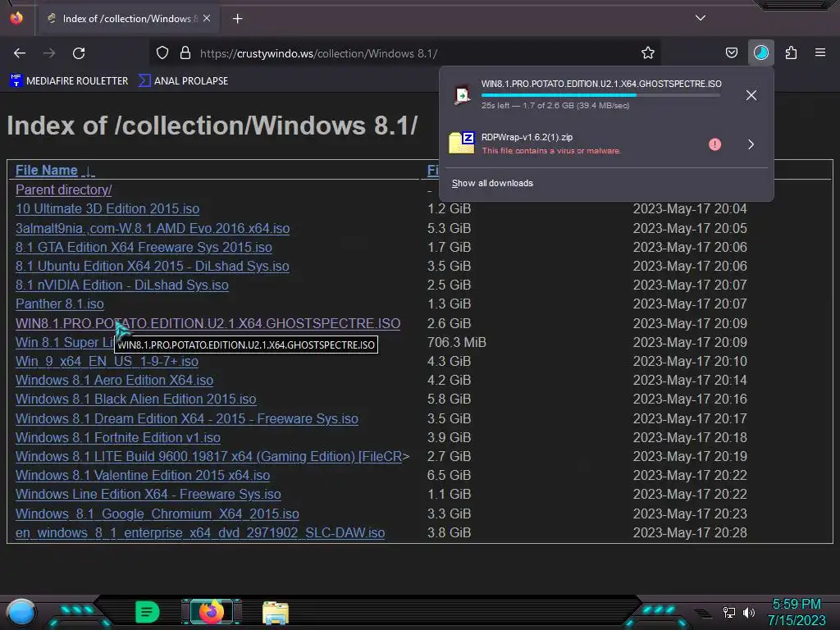Cancel the GHOSTSPECTRE ISO download
The height and width of the screenshot is (630, 840).
click(751, 95)
